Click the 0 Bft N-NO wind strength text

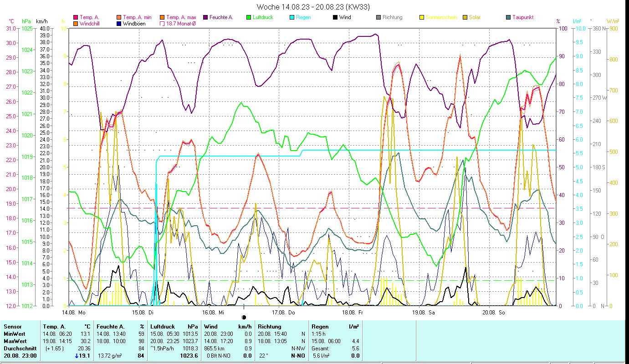tap(218, 356)
